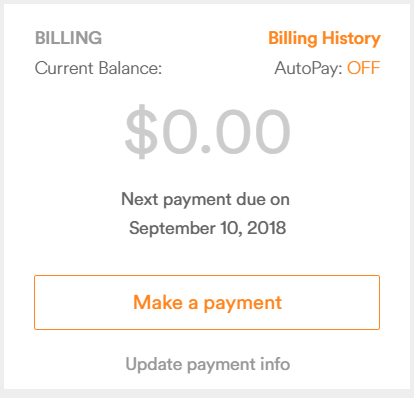Screen dimensions: 414x398
Task: View past bills via Billing History
Action: tap(324, 38)
